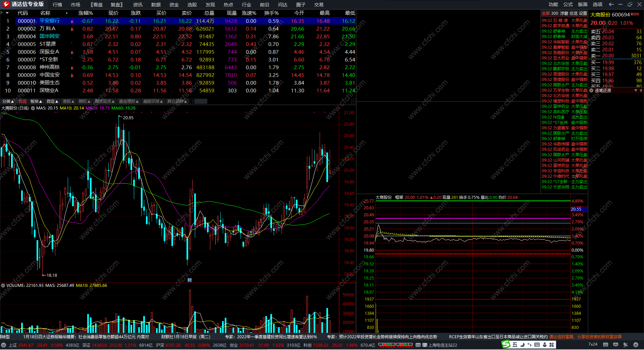
Task: Open the 资讯 menu
Action: click(x=138, y=5)
